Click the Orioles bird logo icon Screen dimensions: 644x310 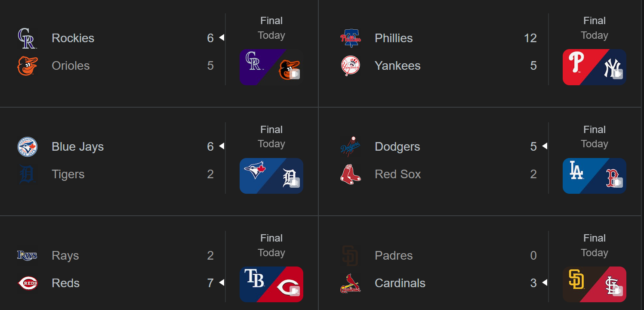[x=27, y=66]
